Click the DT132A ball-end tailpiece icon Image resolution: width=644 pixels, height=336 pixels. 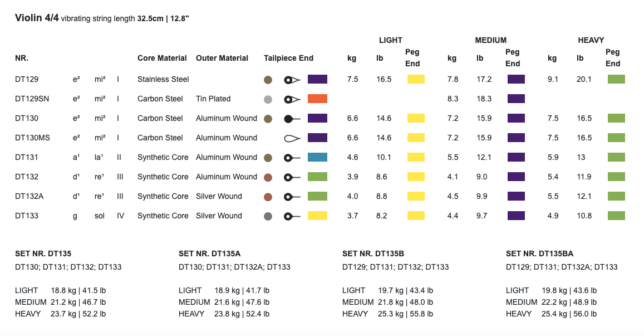(x=292, y=197)
